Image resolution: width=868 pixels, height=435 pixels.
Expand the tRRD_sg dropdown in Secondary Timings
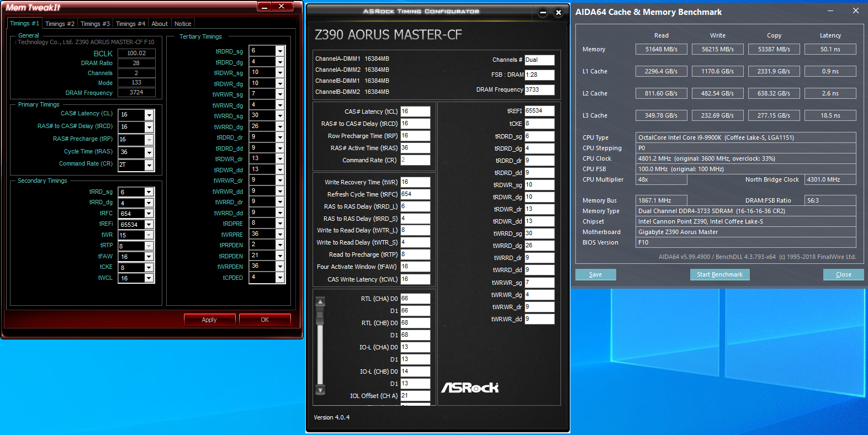coord(149,192)
